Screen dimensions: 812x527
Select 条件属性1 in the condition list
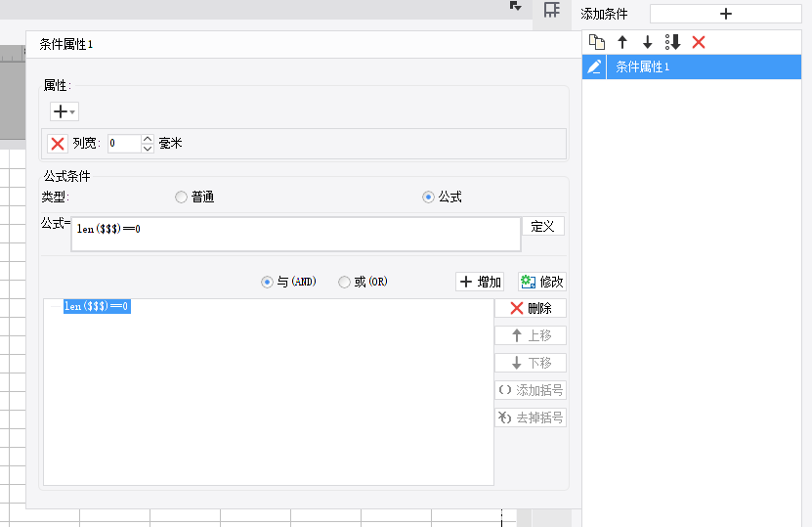click(704, 66)
